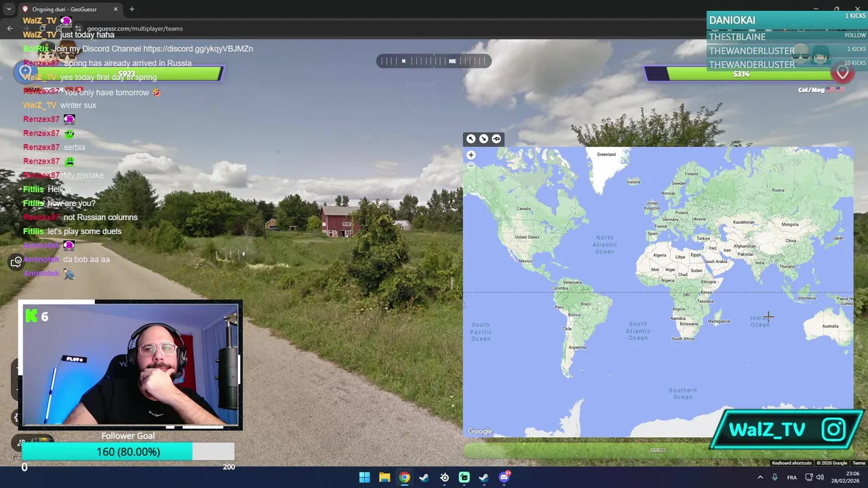Expand the tab search dropdown
The image size is (868, 488).
[9, 9]
